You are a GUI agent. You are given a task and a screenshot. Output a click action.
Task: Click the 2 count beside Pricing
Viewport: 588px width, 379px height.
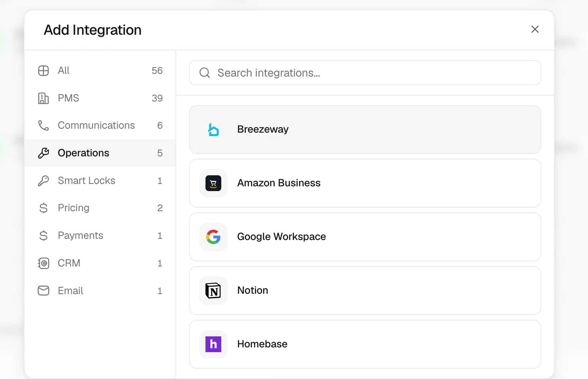pyautogui.click(x=160, y=208)
